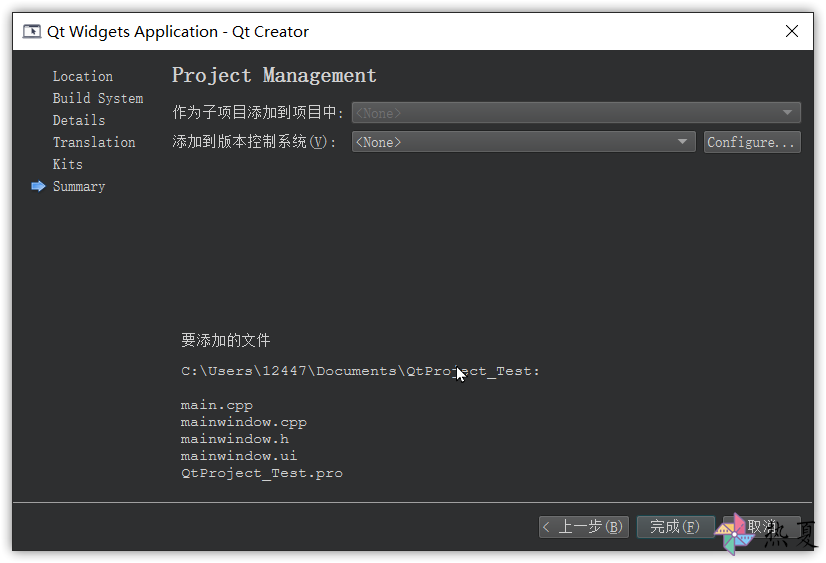Click the Qt Creator window title icon

pos(32,32)
